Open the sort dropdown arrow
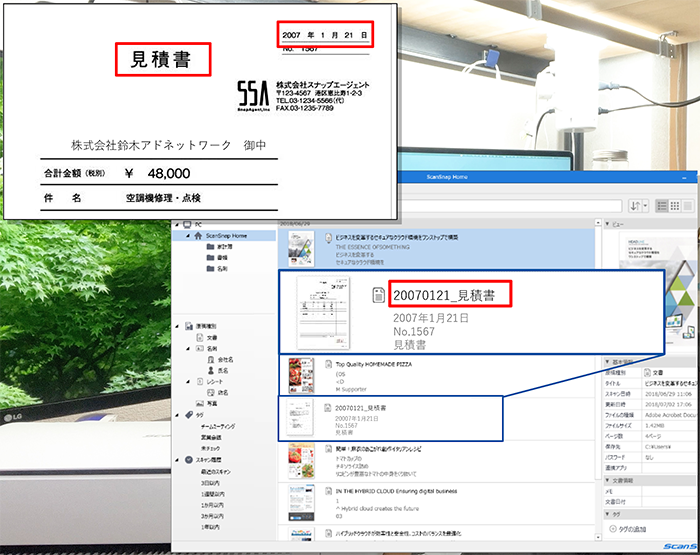This screenshot has height=555, width=700. coord(645,206)
